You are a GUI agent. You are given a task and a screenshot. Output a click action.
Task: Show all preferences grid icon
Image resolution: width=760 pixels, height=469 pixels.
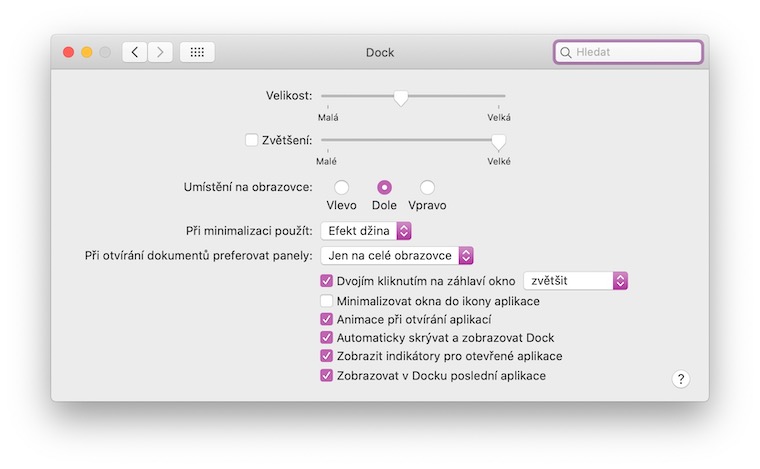click(197, 52)
